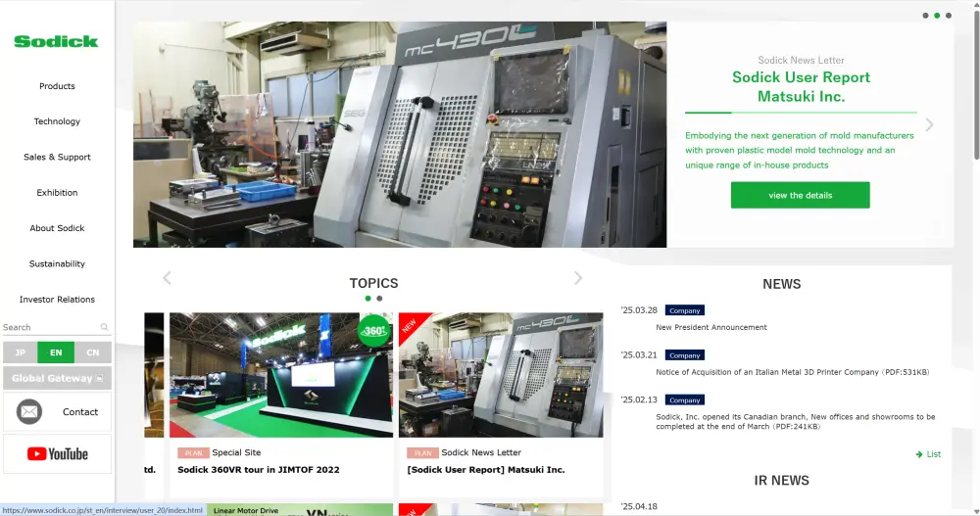Viewport: 980px width, 516px height.
Task: Click the Contact envelope icon
Action: (29, 412)
